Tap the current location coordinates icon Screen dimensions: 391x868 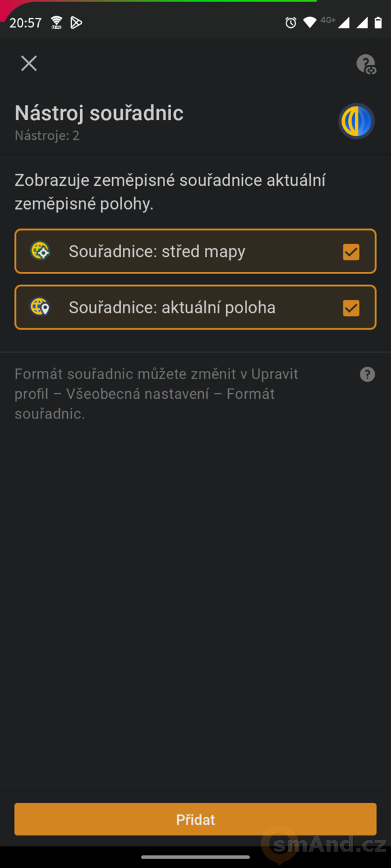coord(41,307)
